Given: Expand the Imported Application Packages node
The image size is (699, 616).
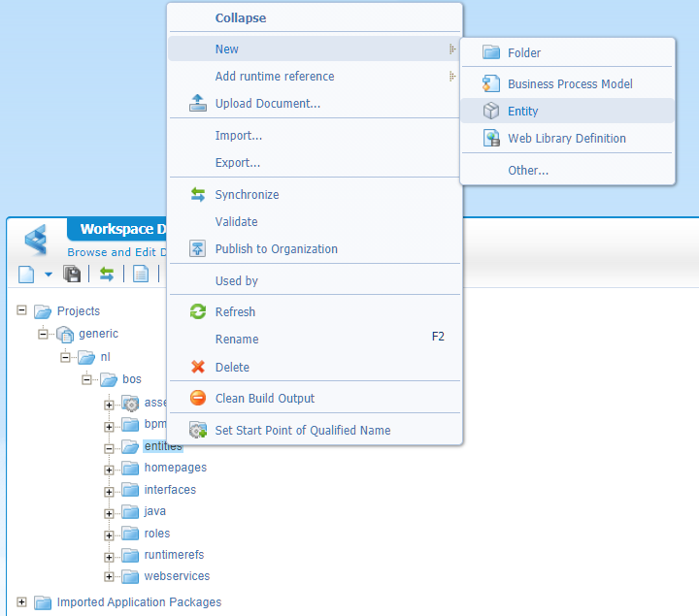Looking at the screenshot, I should coord(21,602).
